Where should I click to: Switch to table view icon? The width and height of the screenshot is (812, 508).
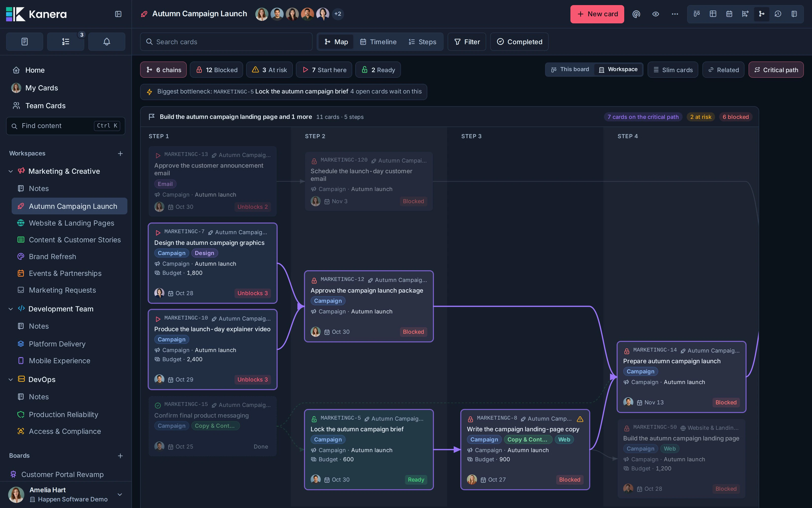(x=713, y=14)
